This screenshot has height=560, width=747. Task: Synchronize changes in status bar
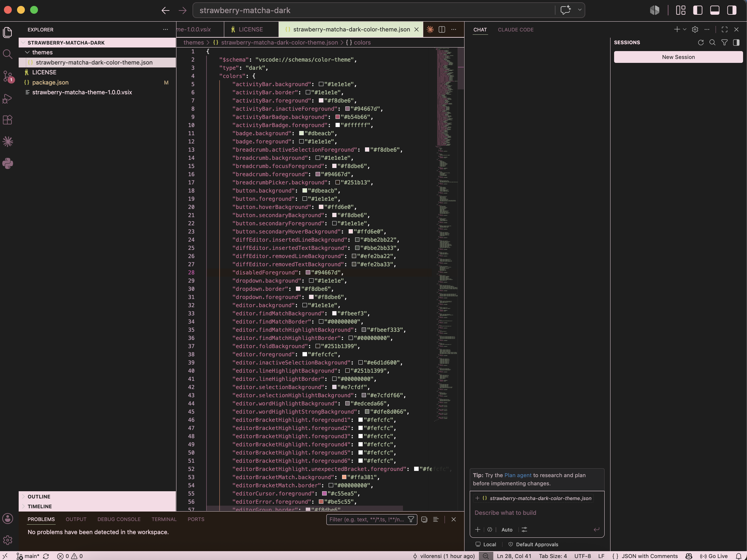point(46,556)
